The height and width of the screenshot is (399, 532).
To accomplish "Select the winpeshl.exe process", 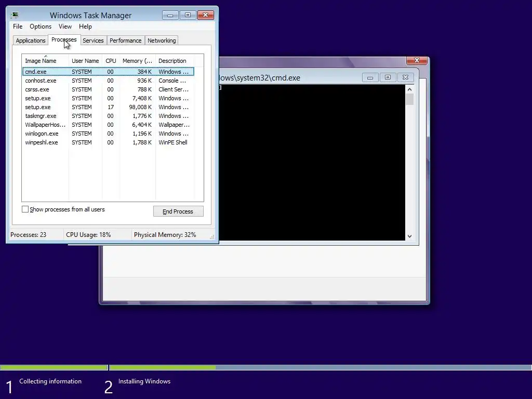I will coord(108,142).
